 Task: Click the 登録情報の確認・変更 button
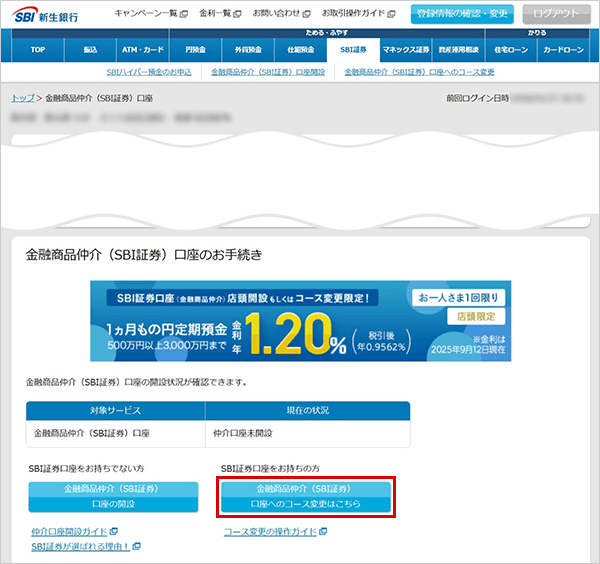tap(462, 14)
